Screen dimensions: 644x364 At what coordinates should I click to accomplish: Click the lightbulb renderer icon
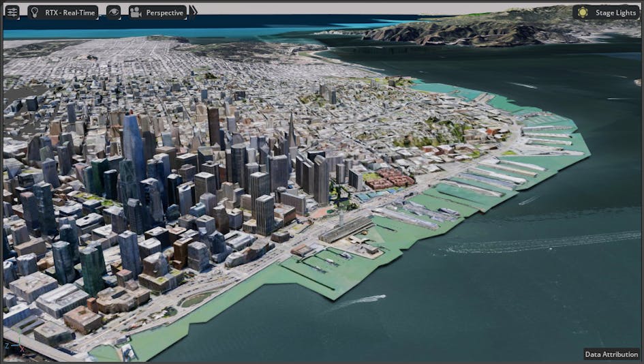[33, 12]
